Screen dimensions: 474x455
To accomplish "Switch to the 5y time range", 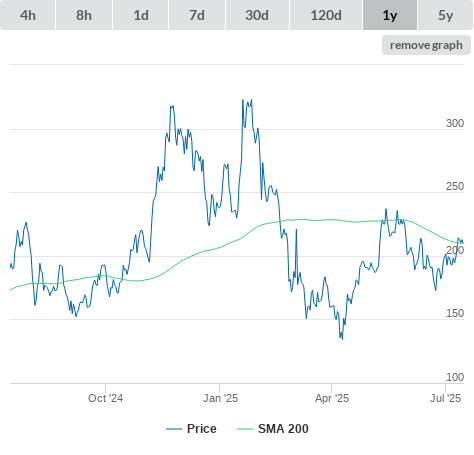I will point(446,15).
